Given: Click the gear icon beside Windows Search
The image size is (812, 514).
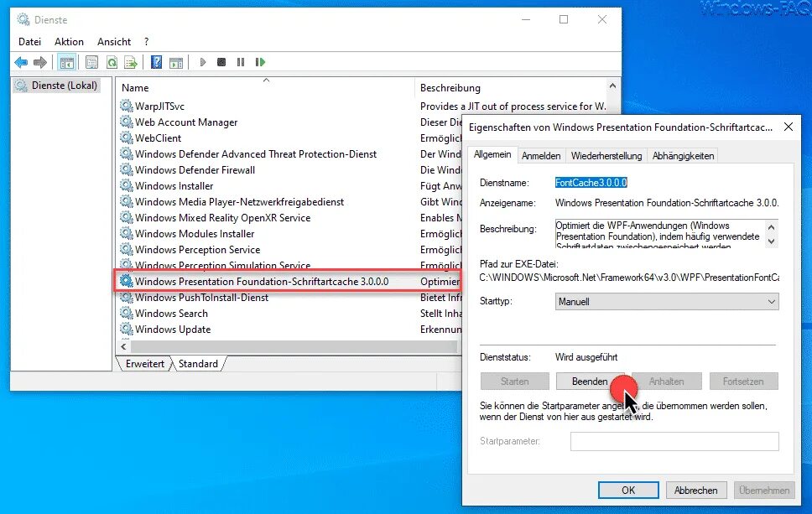Looking at the screenshot, I should 127,313.
